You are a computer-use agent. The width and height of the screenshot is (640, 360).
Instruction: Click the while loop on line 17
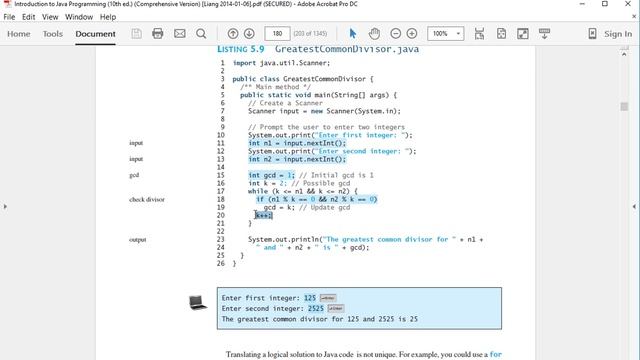pyautogui.click(x=302, y=191)
